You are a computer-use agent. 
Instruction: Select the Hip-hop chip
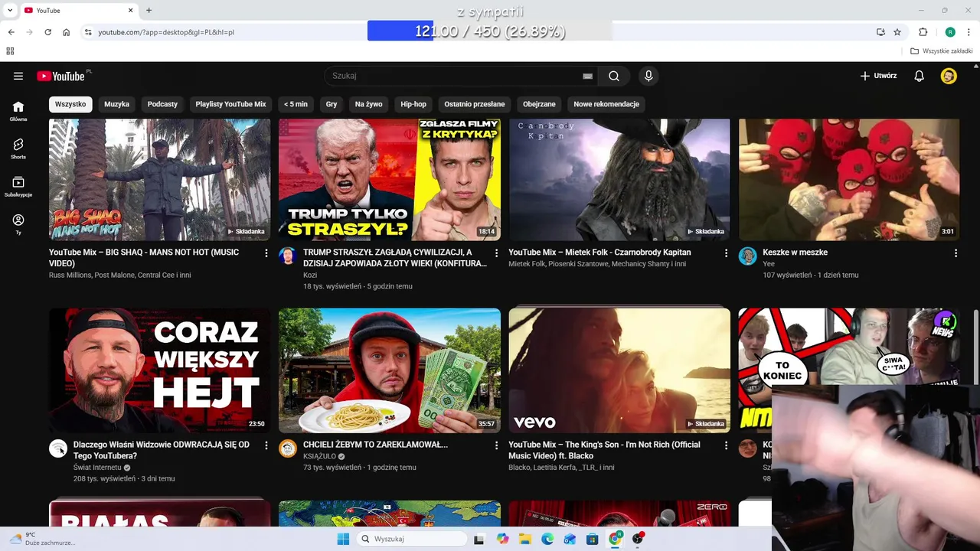[413, 104]
